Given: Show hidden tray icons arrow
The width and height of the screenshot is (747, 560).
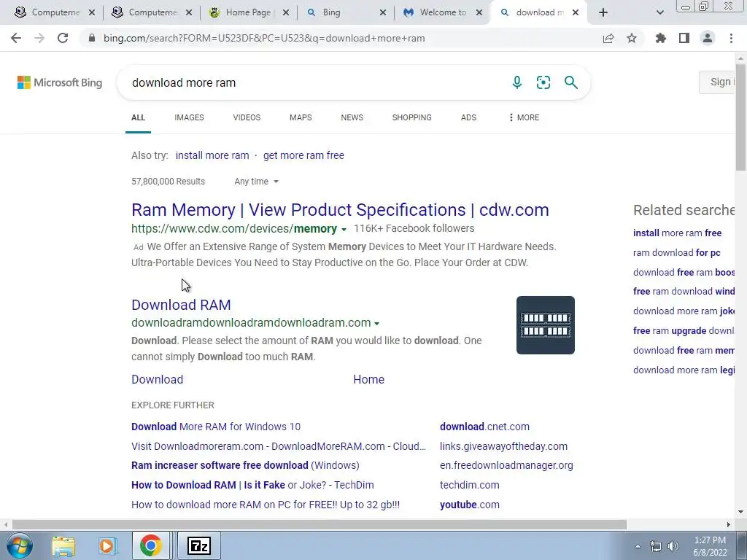Looking at the screenshot, I should (638, 546).
